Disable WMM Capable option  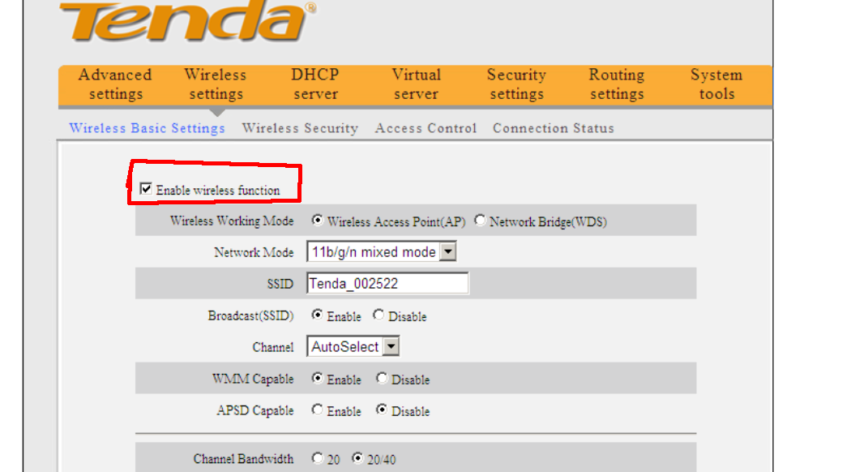(382, 379)
